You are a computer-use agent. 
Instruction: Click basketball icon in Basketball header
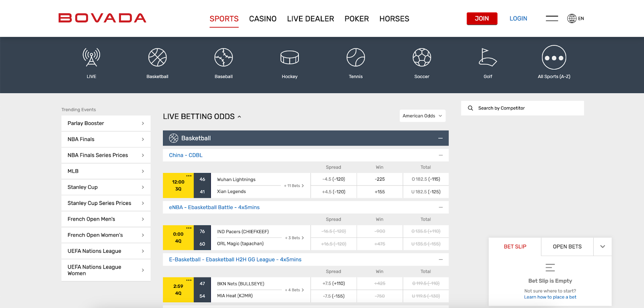click(173, 138)
